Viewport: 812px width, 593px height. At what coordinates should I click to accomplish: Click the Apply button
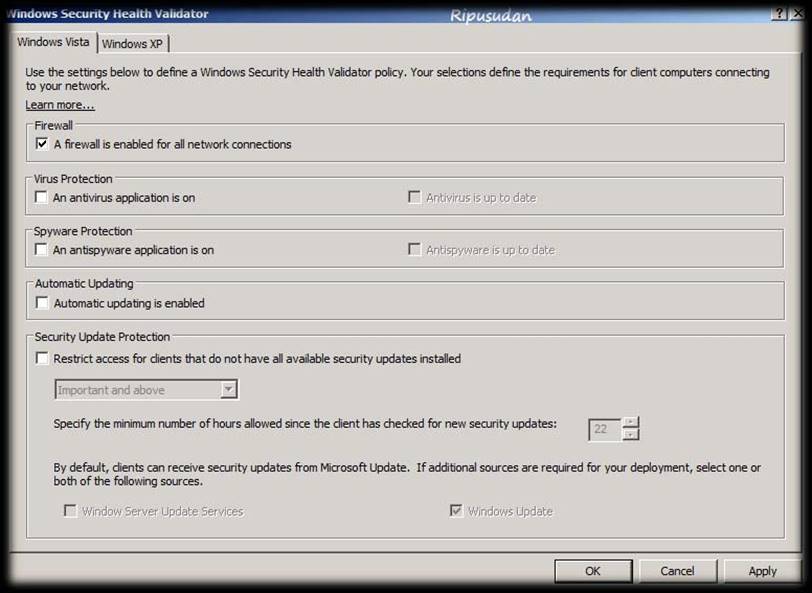tap(762, 571)
